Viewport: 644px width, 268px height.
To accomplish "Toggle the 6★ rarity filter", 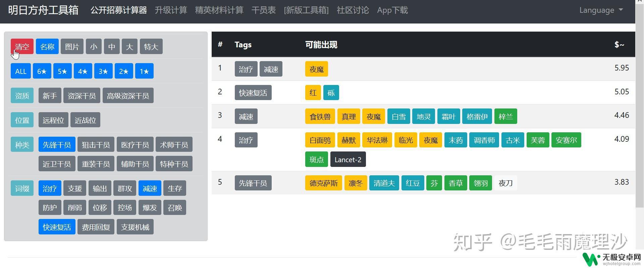I will (x=42, y=71).
